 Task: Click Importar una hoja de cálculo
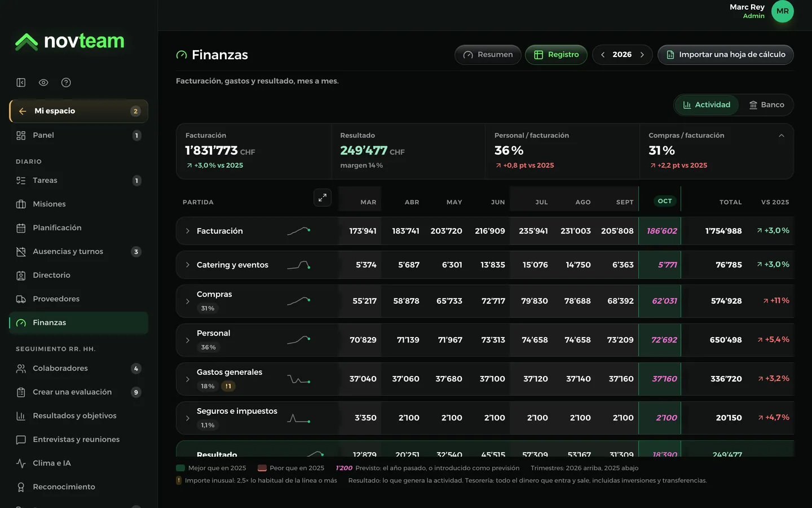click(726, 55)
